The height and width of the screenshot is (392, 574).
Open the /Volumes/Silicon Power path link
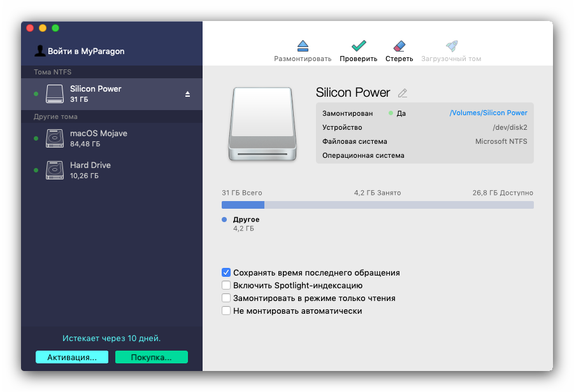(x=488, y=113)
